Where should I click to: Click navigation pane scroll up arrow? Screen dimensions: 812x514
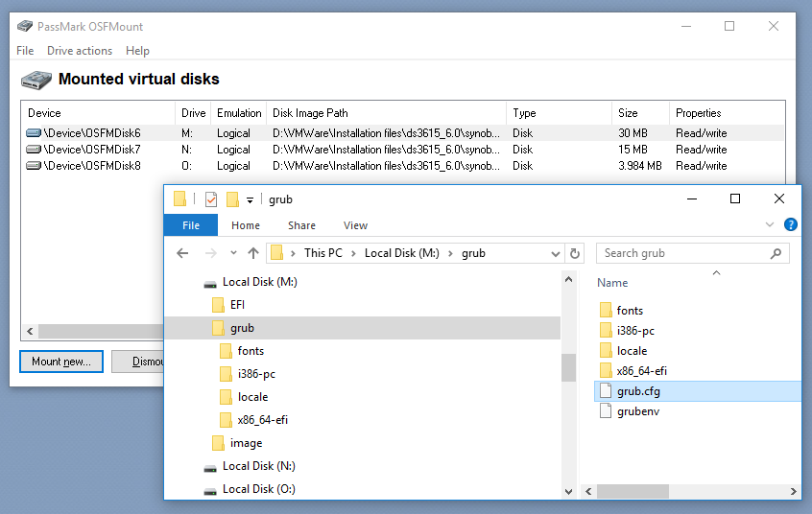[568, 279]
